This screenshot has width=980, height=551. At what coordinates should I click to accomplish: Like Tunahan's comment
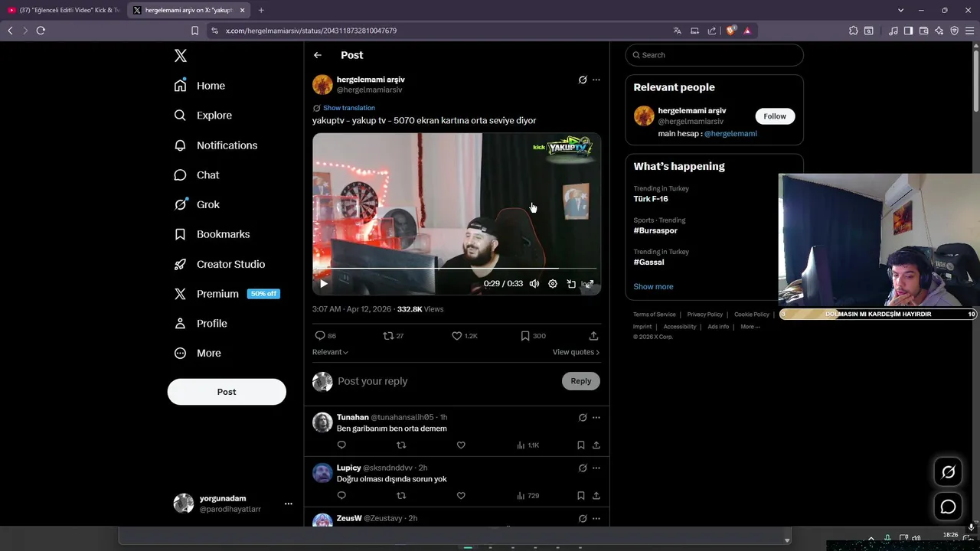coord(461,445)
